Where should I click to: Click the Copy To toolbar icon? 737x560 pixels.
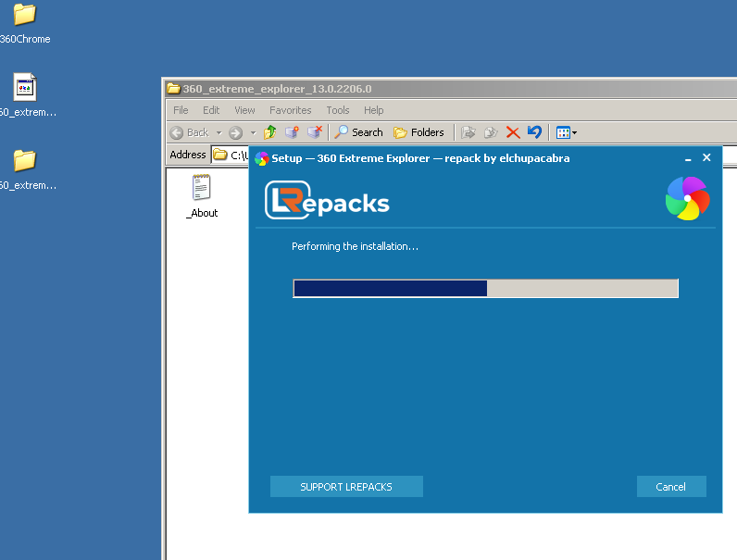[x=491, y=132]
